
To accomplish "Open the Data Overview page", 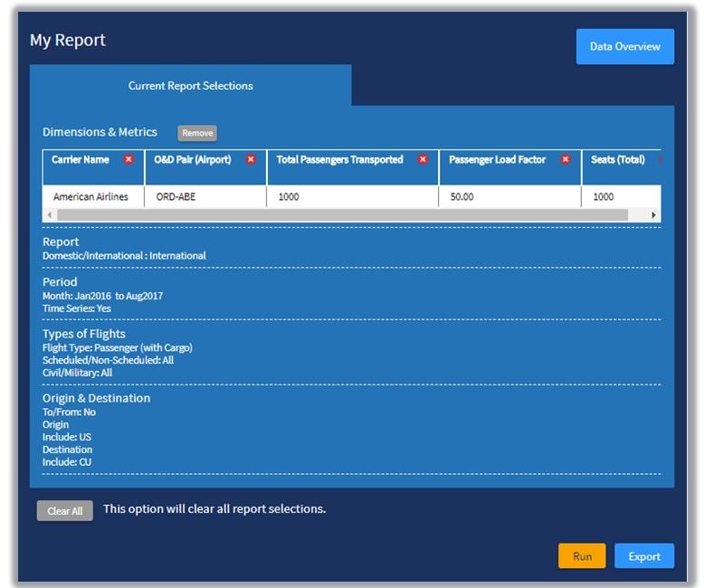I will click(624, 46).
